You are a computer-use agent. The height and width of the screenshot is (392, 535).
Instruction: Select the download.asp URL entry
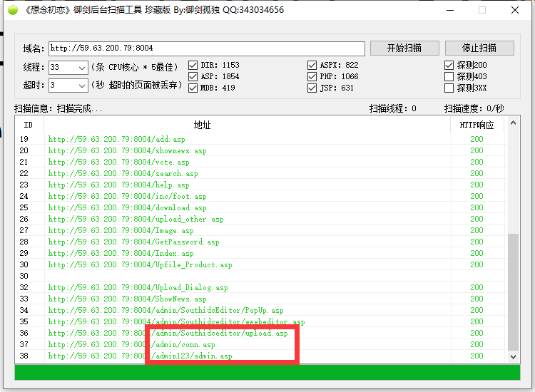pos(127,207)
